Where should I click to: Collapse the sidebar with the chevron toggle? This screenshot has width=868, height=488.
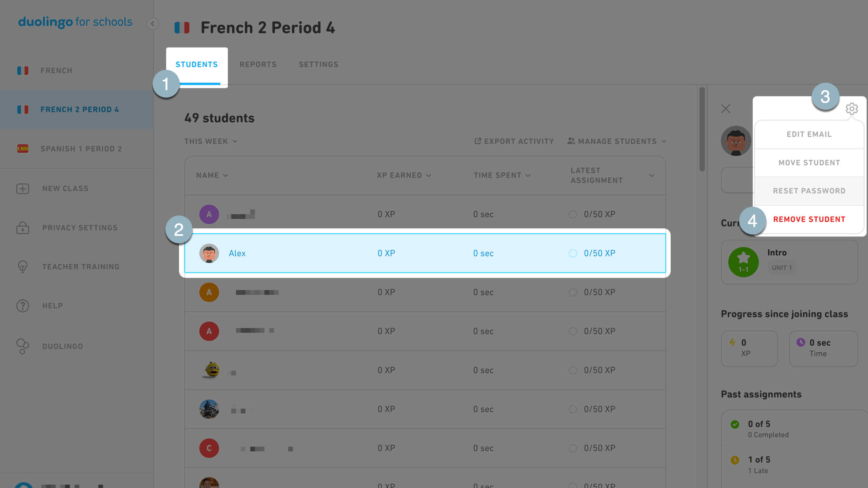153,24
